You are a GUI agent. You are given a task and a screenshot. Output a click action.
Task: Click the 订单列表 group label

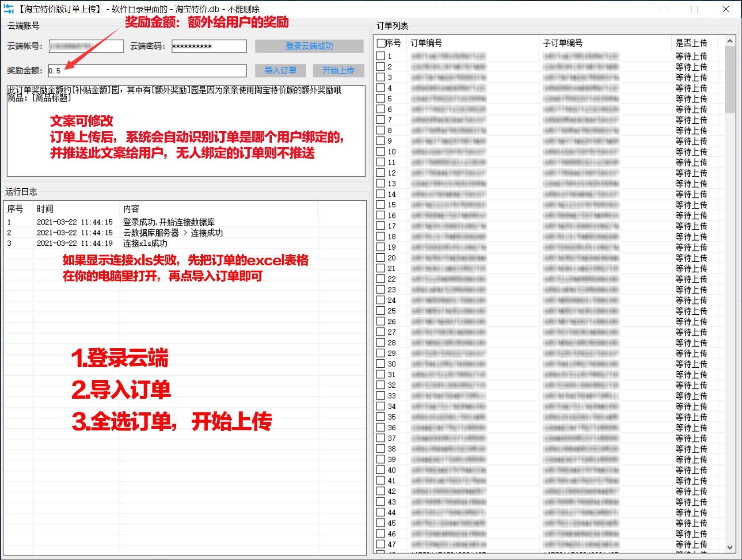click(x=392, y=26)
